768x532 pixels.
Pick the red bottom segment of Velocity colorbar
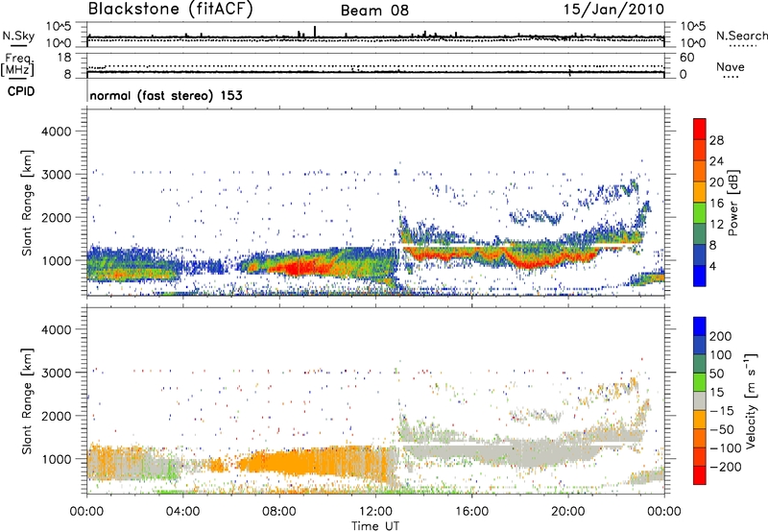(x=700, y=475)
